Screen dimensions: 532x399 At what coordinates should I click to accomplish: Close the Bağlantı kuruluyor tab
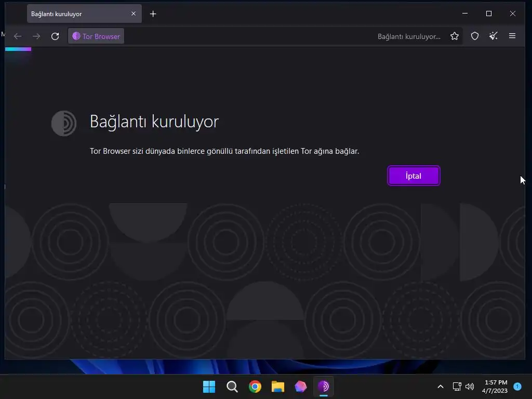tap(134, 14)
